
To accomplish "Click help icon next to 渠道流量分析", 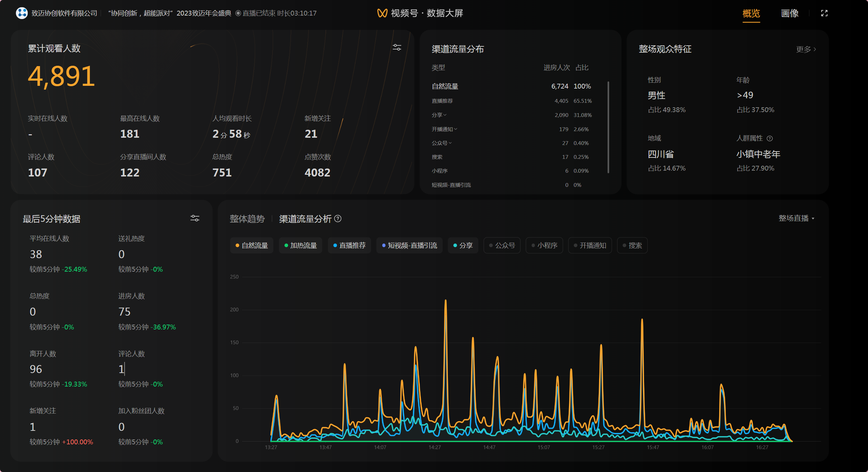I will pyautogui.click(x=338, y=219).
